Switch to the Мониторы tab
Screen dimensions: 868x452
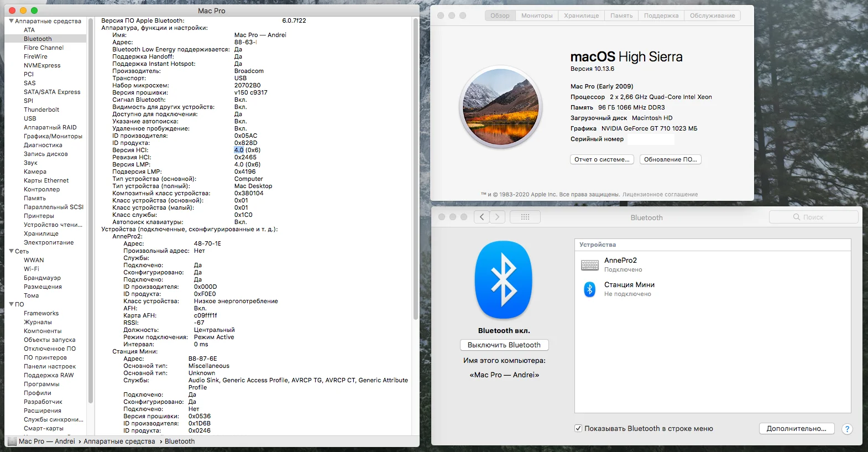pyautogui.click(x=537, y=15)
